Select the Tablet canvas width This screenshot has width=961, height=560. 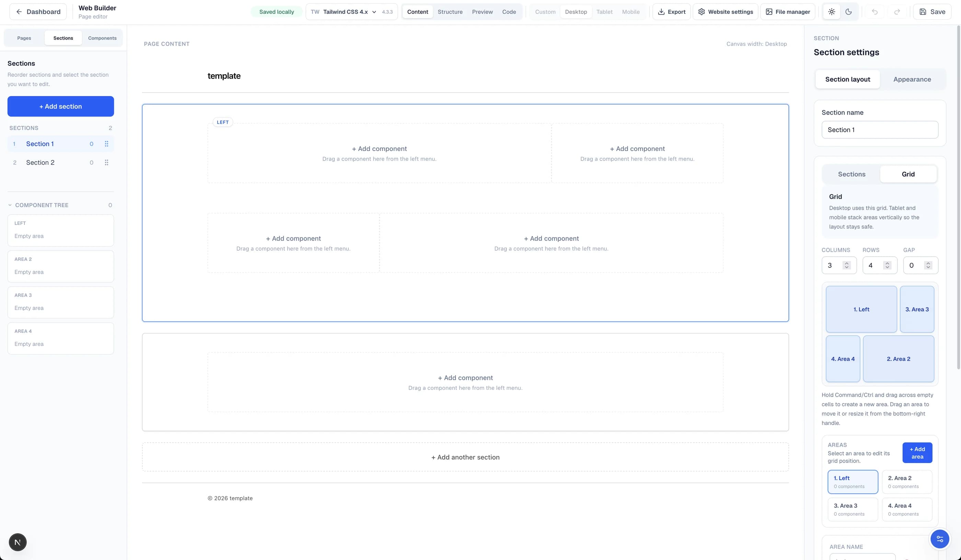[604, 12]
